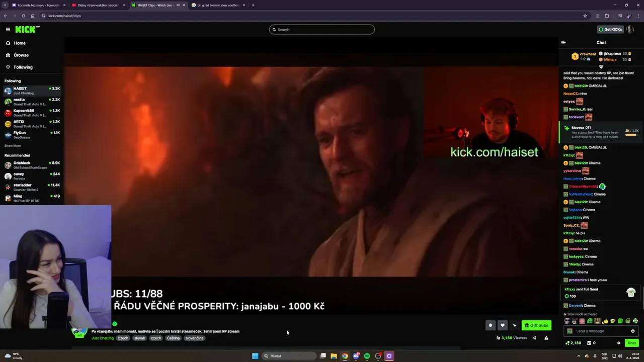644x362 pixels.
Task: Reload the page
Action: click(23, 16)
